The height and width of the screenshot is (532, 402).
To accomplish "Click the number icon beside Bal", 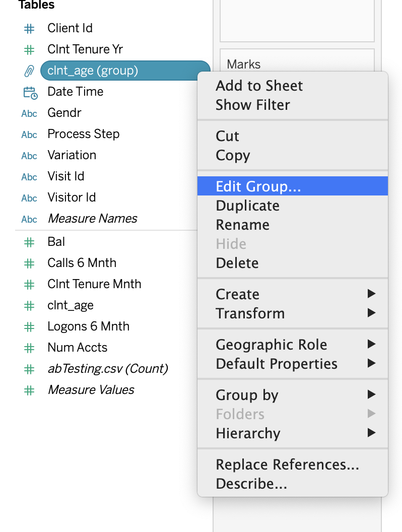I will (29, 242).
